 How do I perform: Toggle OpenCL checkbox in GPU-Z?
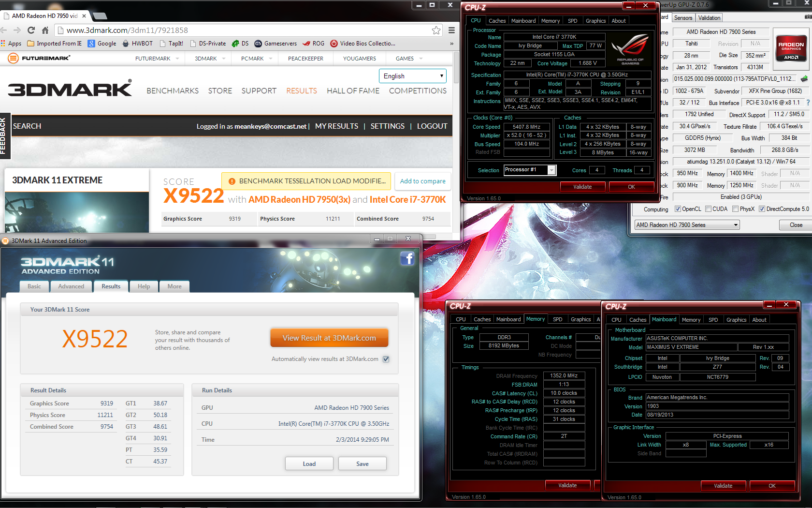click(678, 209)
